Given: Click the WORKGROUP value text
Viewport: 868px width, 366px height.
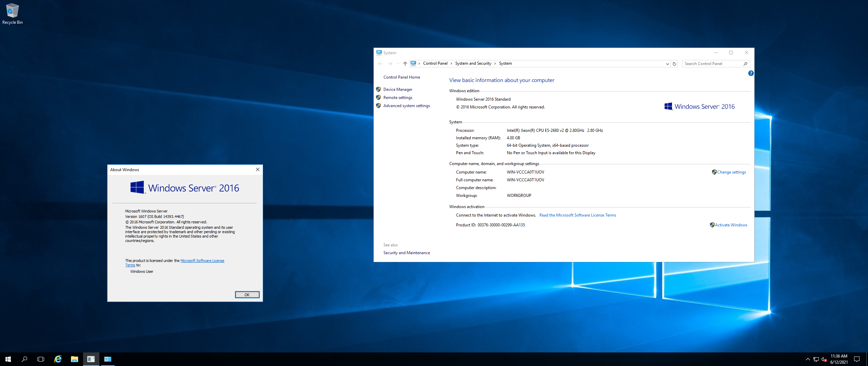Looking at the screenshot, I should click(519, 196).
